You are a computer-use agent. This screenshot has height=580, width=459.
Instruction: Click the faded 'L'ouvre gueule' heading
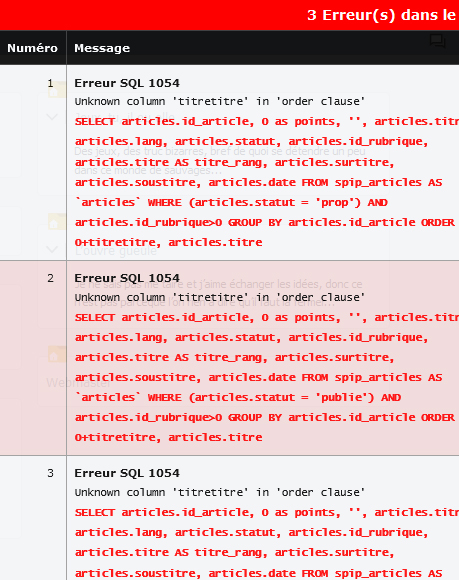click(x=116, y=251)
